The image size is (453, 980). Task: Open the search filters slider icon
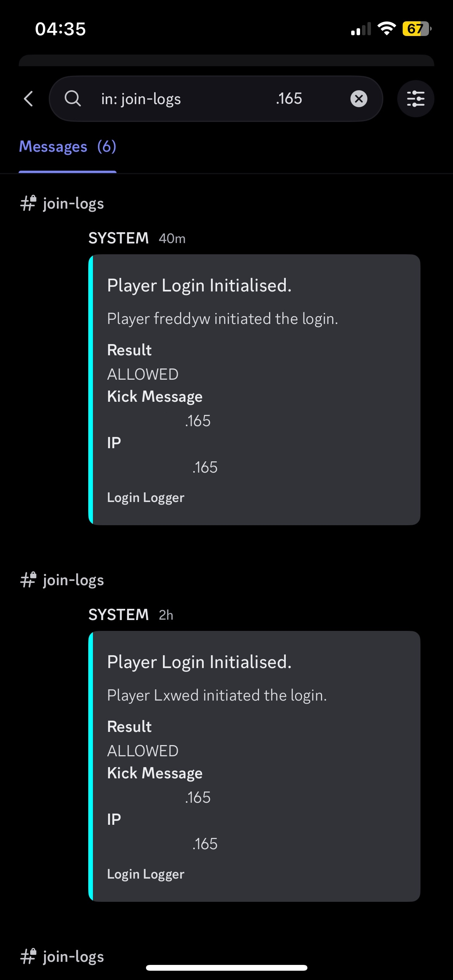pyautogui.click(x=416, y=99)
